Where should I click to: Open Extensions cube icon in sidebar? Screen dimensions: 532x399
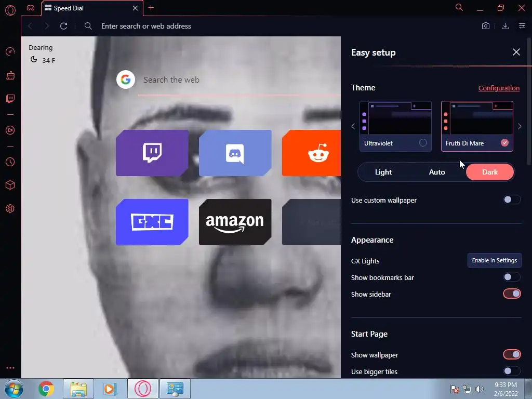coord(10,185)
